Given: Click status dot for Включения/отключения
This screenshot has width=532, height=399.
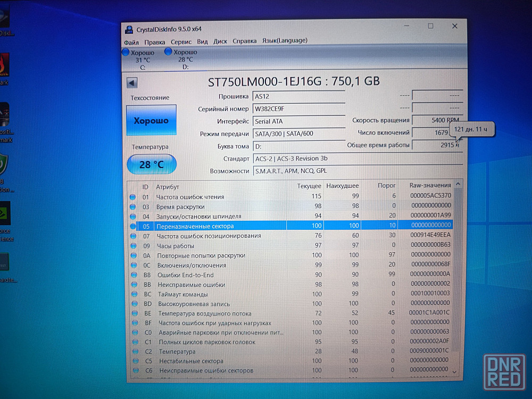Looking at the screenshot, I should pyautogui.click(x=134, y=265).
